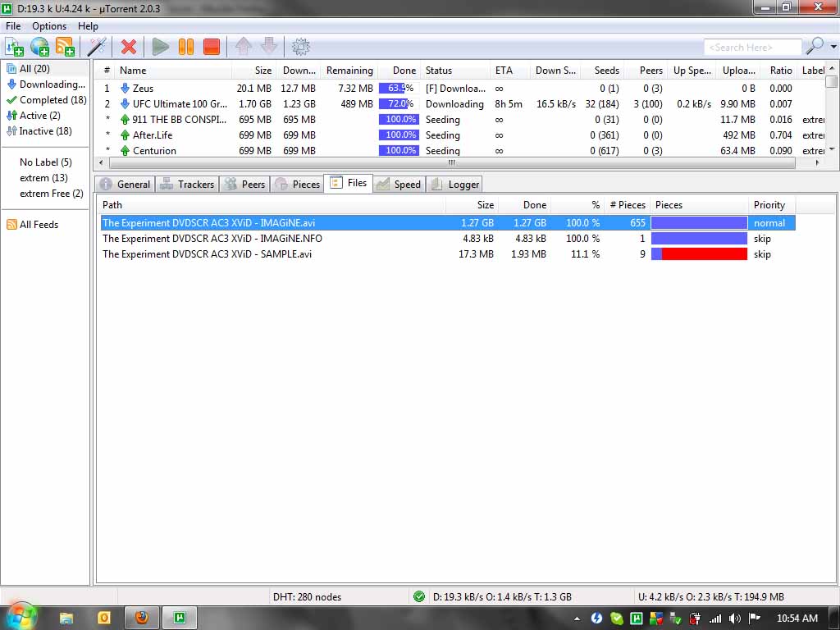The image size is (840, 630).
Task: Click the Add RSS Feed toolbar icon
Action: (x=65, y=47)
